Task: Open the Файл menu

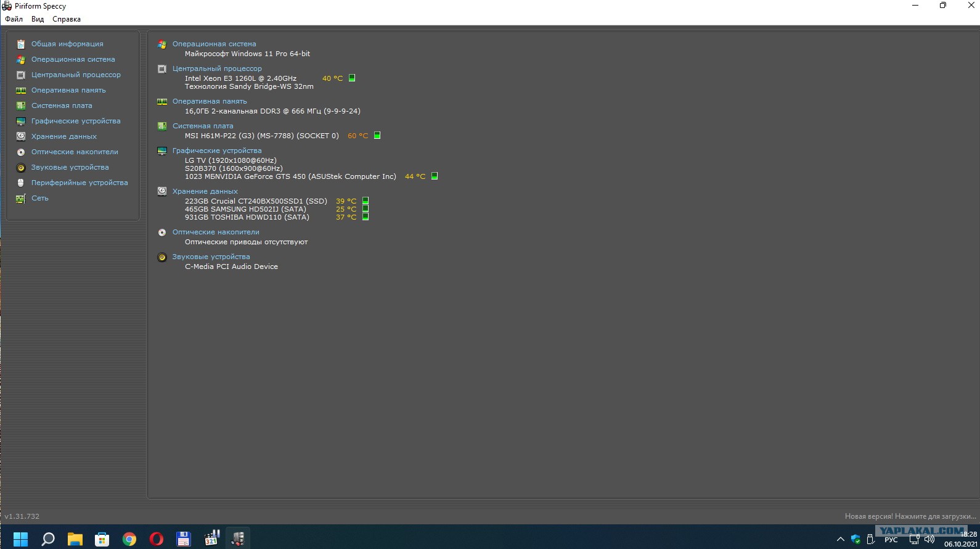Action: click(x=14, y=19)
